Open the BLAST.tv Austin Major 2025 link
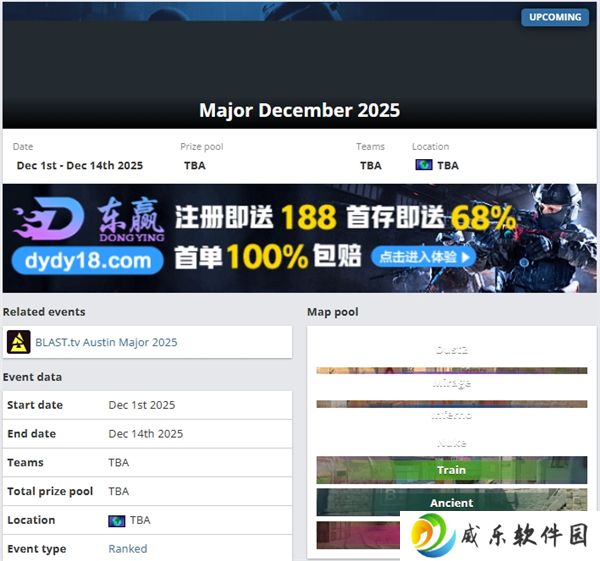This screenshot has height=561, width=600. click(106, 342)
